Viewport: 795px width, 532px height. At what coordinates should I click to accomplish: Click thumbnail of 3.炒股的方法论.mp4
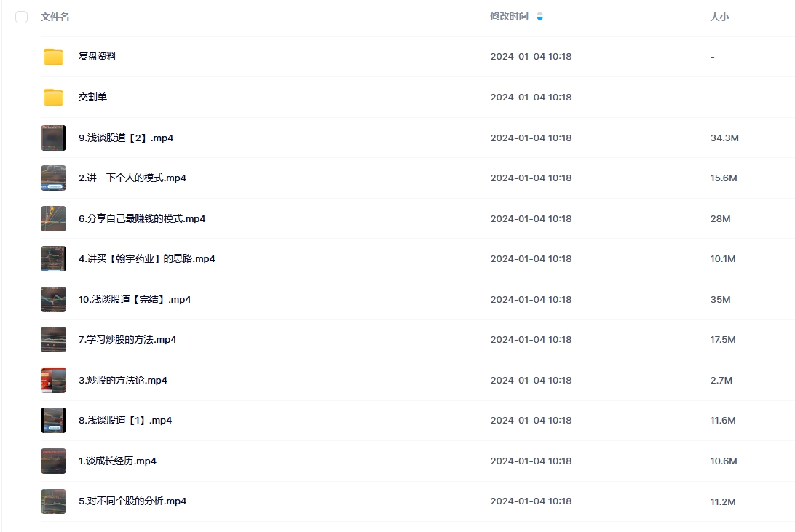pos(53,380)
